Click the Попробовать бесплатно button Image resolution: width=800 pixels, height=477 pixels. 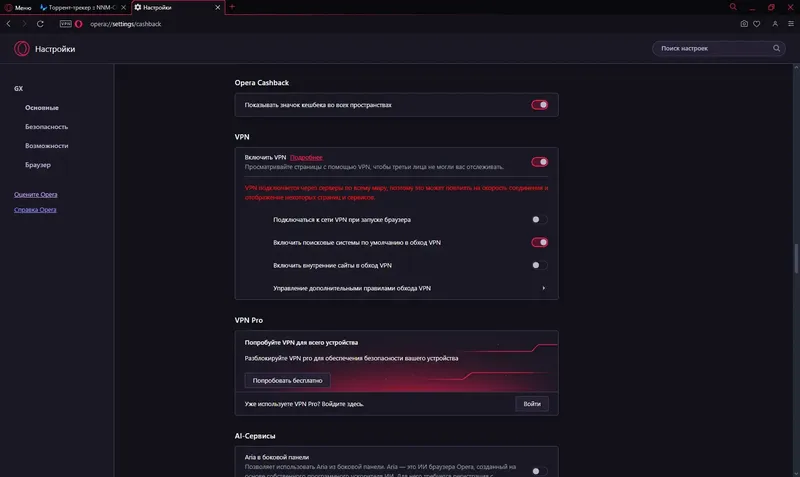tap(287, 381)
